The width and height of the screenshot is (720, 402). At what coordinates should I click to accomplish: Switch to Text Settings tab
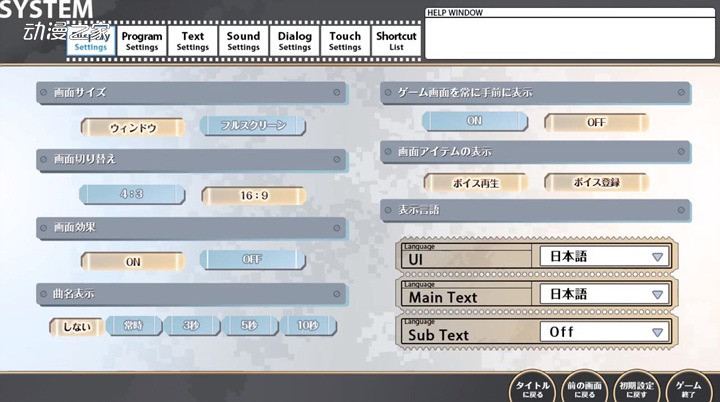click(x=193, y=41)
